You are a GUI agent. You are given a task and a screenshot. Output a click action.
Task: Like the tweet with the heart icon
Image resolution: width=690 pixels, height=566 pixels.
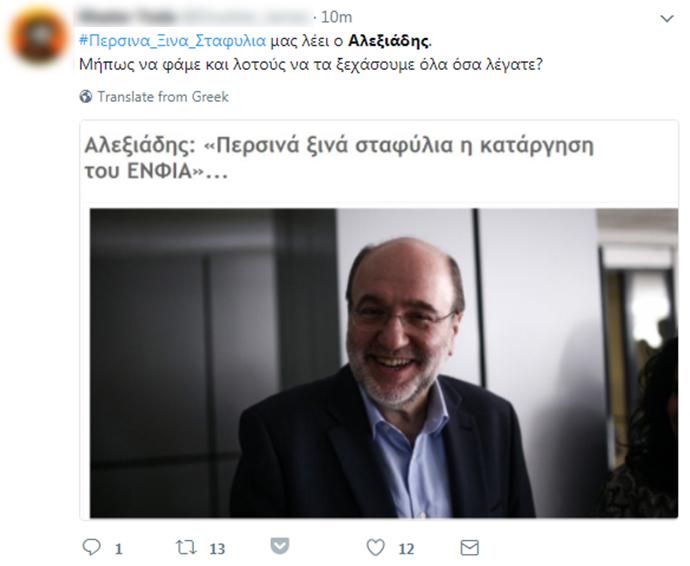[x=375, y=548]
